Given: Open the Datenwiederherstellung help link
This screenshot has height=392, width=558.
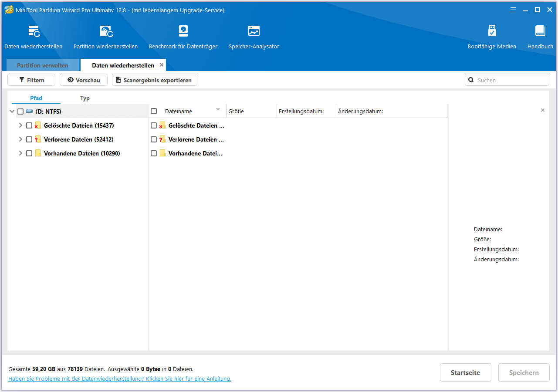Looking at the screenshot, I should 120,379.
